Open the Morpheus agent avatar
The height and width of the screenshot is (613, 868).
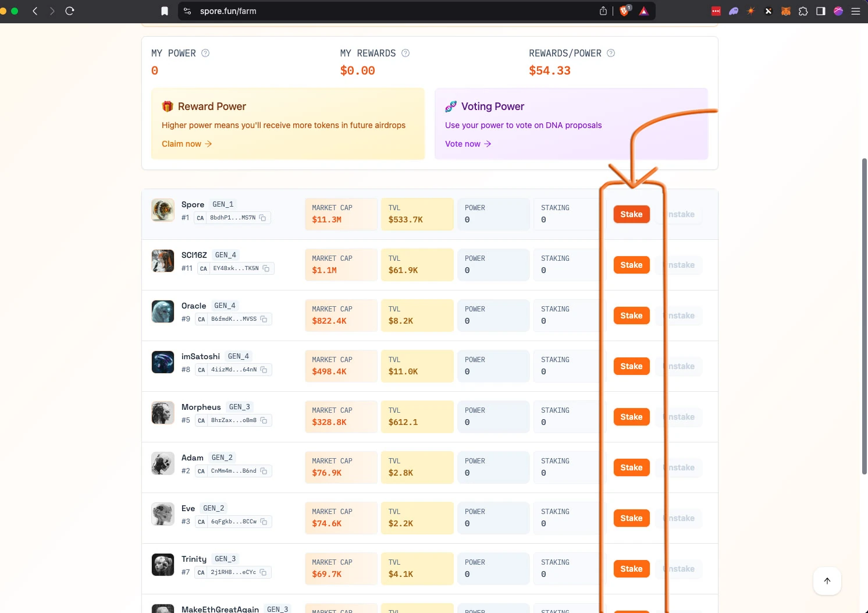coord(163,413)
